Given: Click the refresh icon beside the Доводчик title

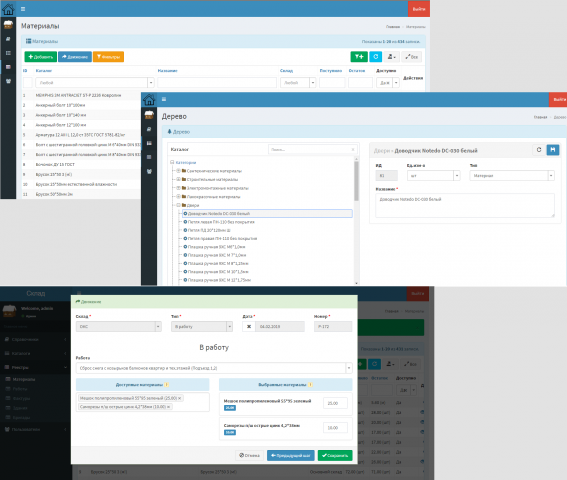Looking at the screenshot, I should pyautogui.click(x=539, y=150).
